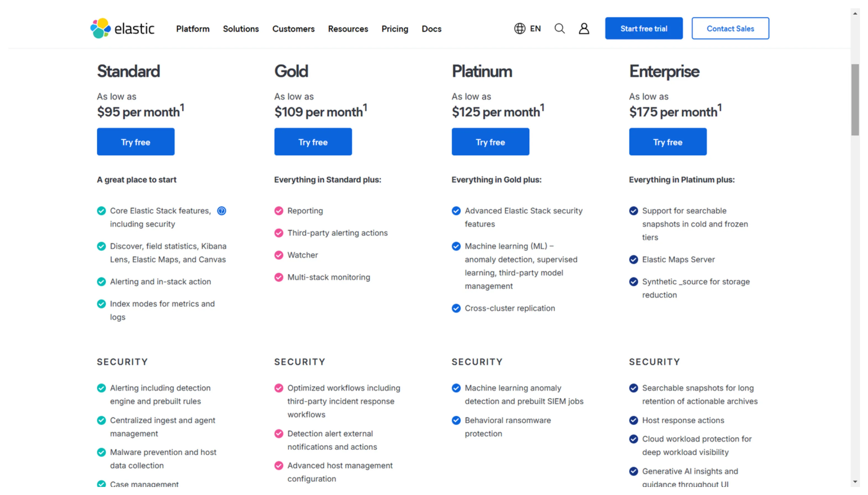Click 'Everything in Standard plus:' text
The height and width of the screenshot is (495, 868).
(x=328, y=179)
